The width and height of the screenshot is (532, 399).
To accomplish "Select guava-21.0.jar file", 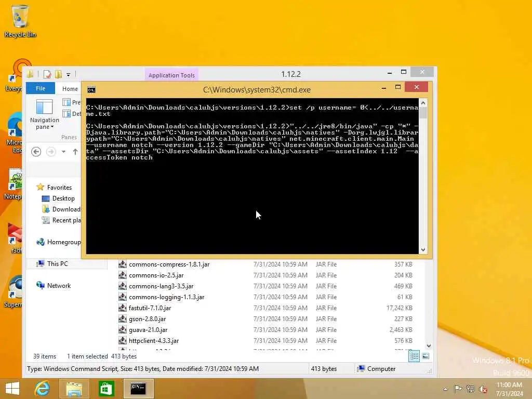I will pyautogui.click(x=148, y=329).
